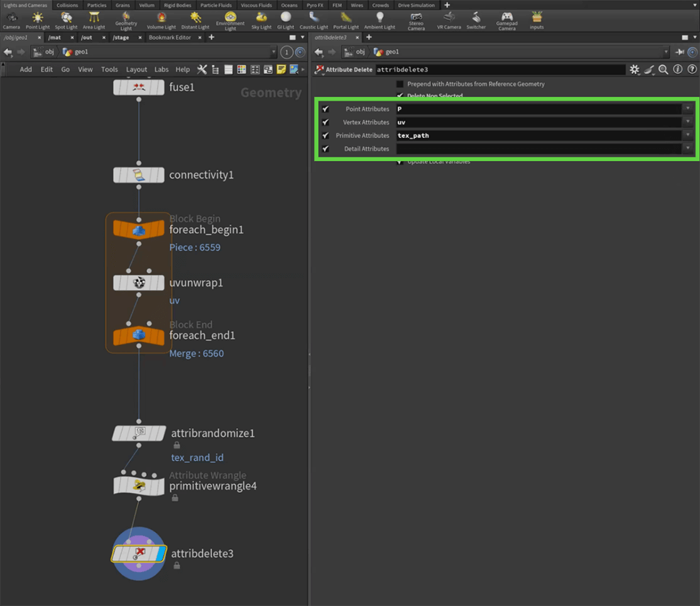Screen dimensions: 700x606
Task: Switch to the Bookmark Editor tab
Action: [x=170, y=38]
